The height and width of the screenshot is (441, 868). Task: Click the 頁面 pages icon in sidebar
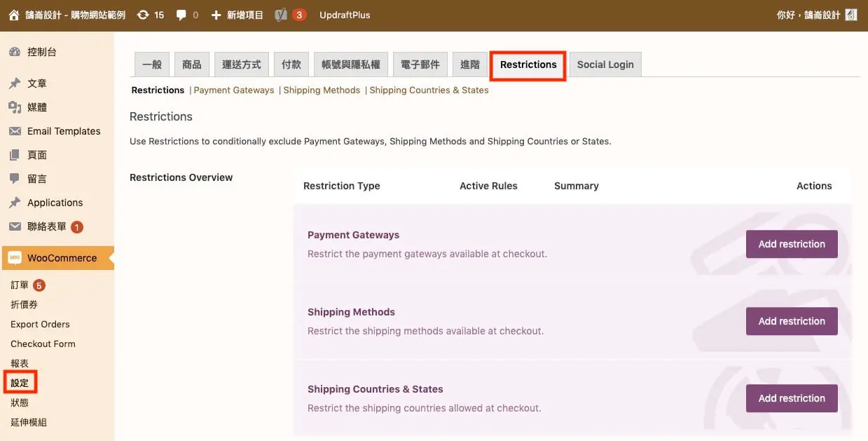[15, 155]
